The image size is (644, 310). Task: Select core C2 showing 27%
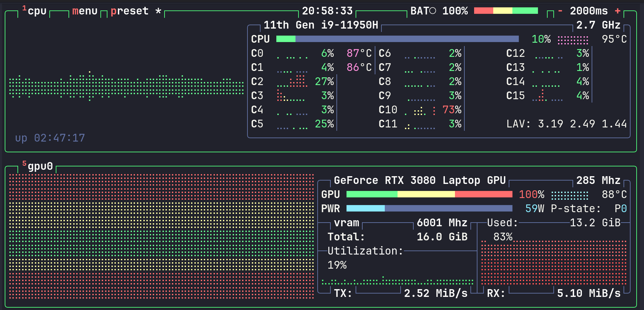coord(292,82)
